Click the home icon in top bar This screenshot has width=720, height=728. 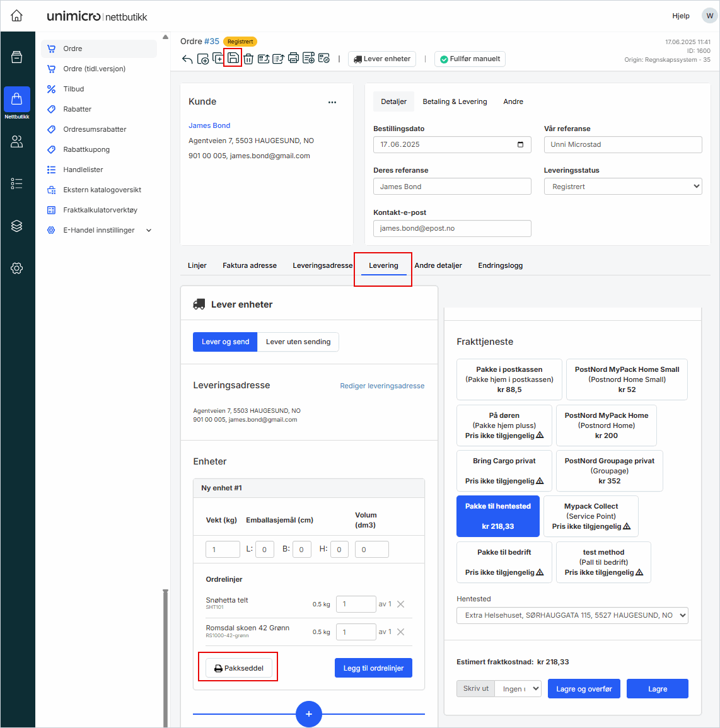click(17, 16)
